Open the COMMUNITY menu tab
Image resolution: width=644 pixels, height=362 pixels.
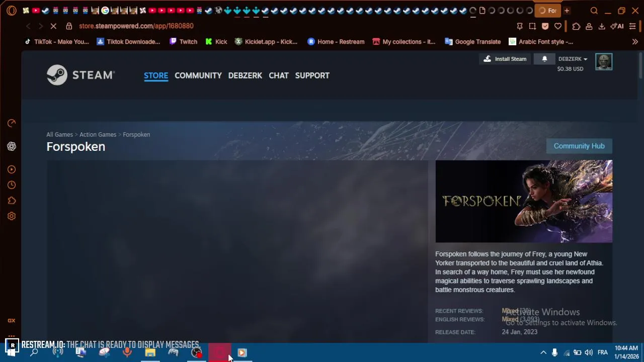click(x=198, y=75)
